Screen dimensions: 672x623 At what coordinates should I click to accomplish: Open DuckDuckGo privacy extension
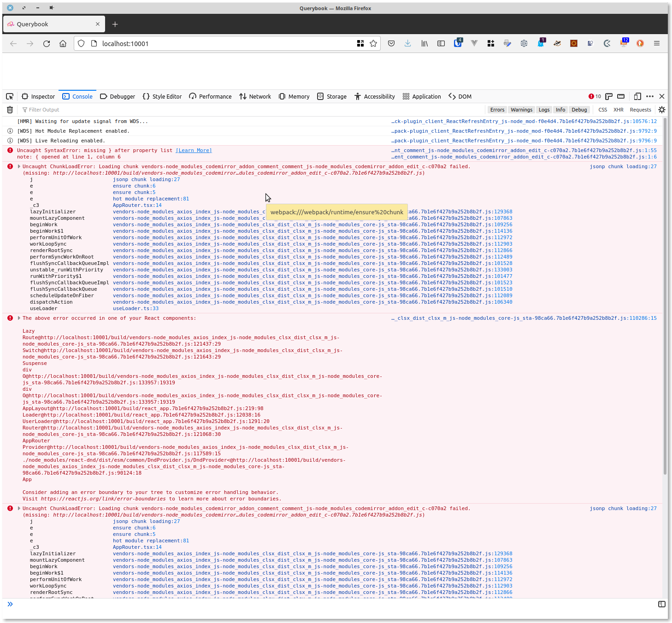(x=640, y=43)
